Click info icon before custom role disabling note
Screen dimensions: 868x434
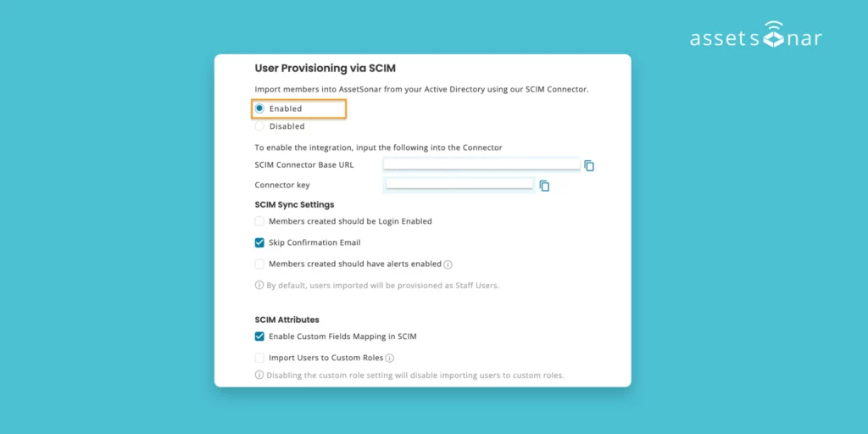click(259, 375)
